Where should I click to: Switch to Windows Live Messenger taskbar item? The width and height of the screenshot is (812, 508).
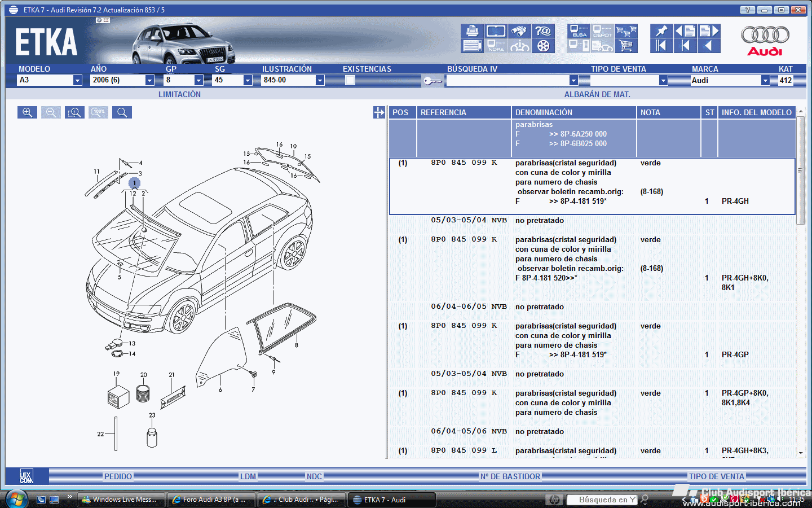(121, 500)
